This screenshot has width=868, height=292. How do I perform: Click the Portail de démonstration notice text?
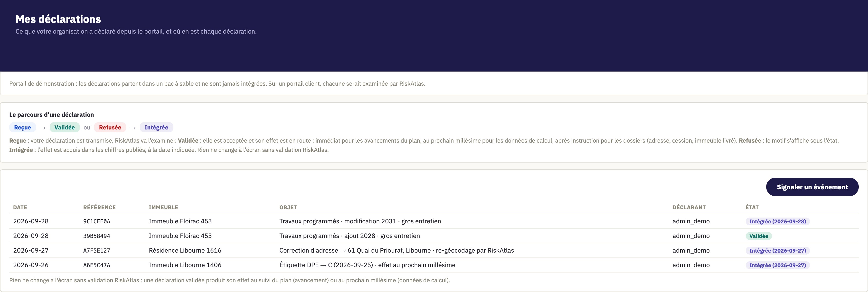click(217, 83)
